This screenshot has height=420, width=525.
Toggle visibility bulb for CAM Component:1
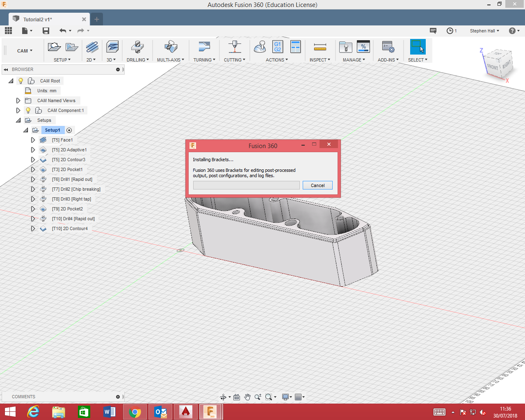[x=28, y=110]
